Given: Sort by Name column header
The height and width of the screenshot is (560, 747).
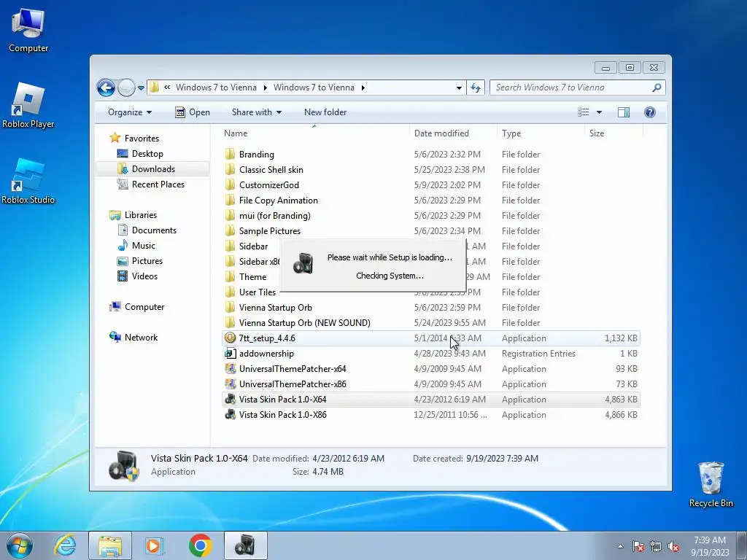Looking at the screenshot, I should point(314,133).
